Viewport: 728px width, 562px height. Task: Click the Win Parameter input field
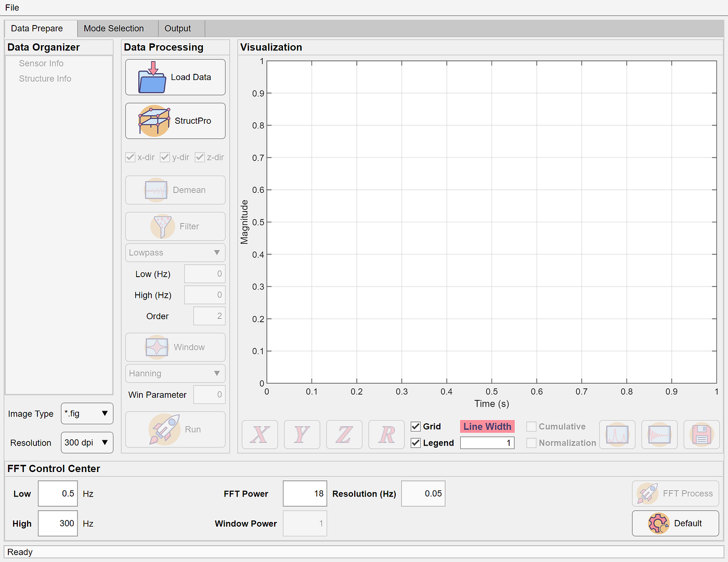coord(209,395)
